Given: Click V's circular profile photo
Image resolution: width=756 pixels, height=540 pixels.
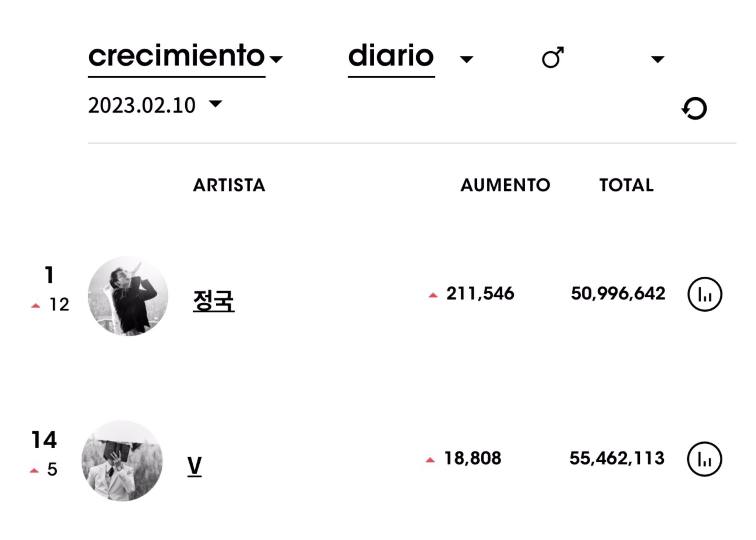Looking at the screenshot, I should (x=122, y=461).
